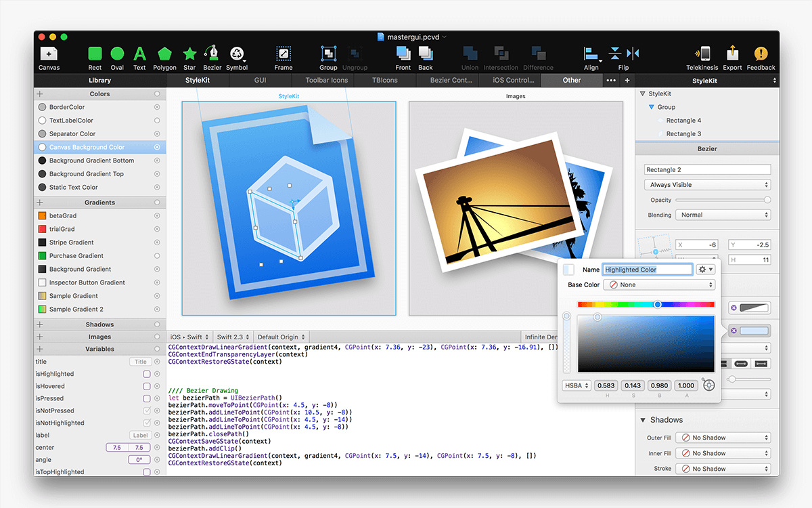Open the Outer Fill shadow dropdown
Viewport: 812px width, 508px height.
tap(723, 438)
